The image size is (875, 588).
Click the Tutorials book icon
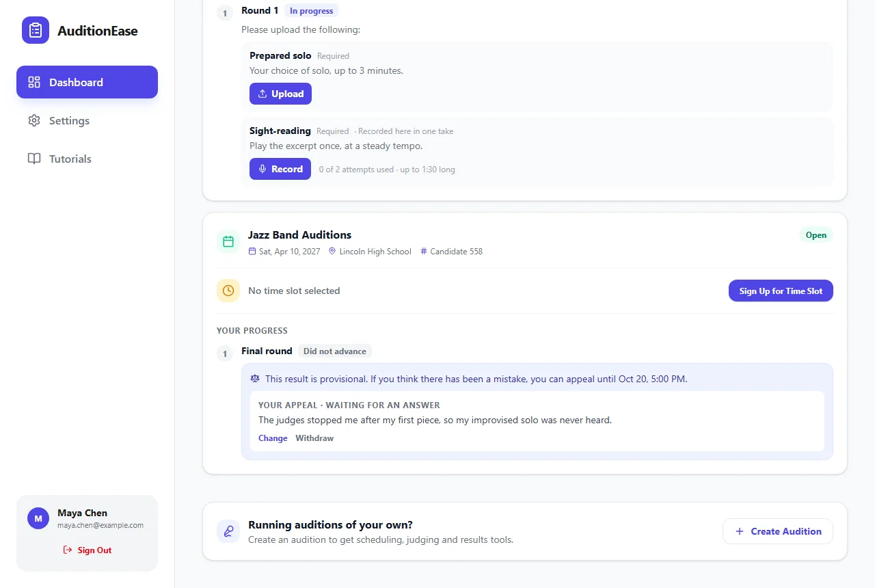34,159
